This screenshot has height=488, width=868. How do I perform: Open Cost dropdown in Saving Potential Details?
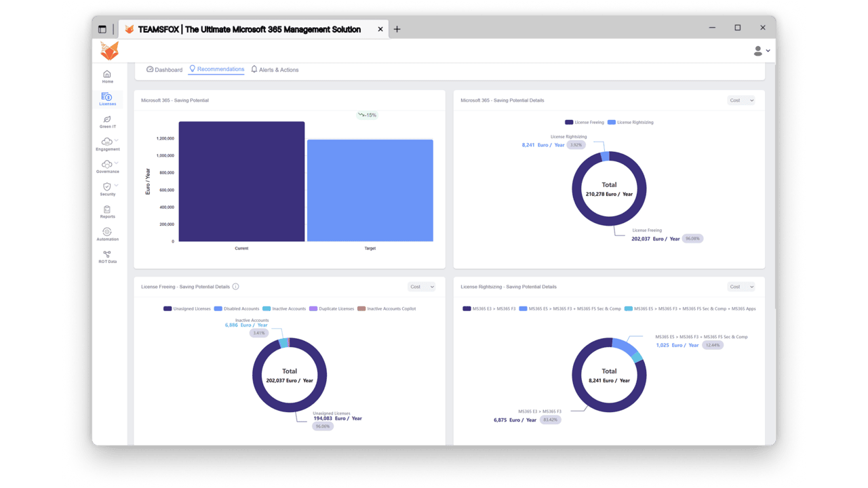[741, 100]
